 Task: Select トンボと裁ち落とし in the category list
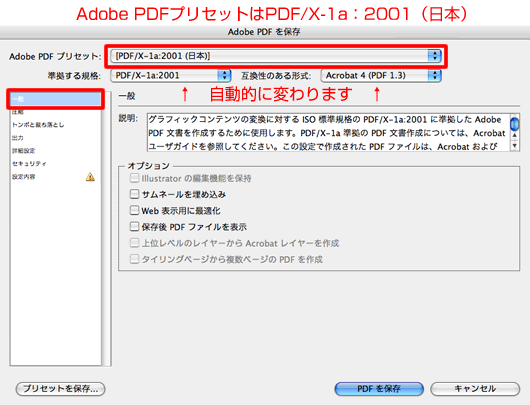click(x=56, y=125)
